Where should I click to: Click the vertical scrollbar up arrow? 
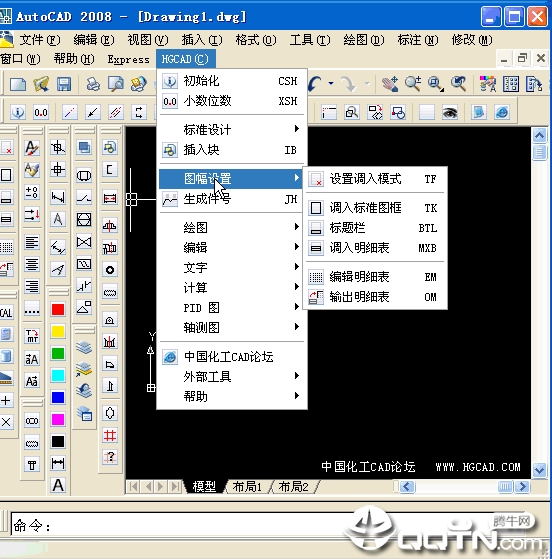point(540,135)
